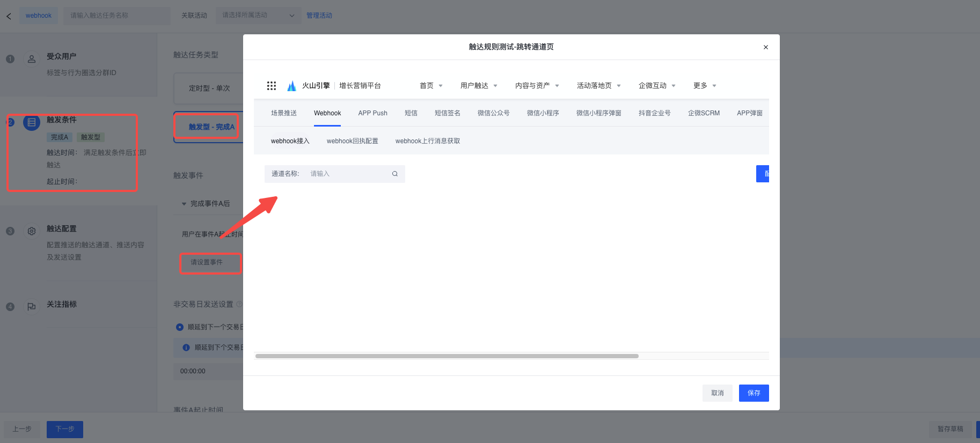Focus the 请输入触达任务名称 input field

pyautogui.click(x=117, y=16)
